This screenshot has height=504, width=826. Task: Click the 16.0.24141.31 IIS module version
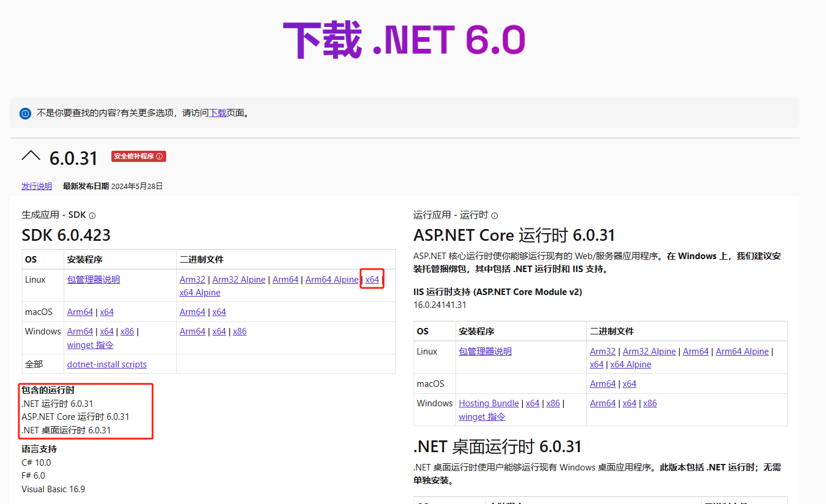pos(440,305)
